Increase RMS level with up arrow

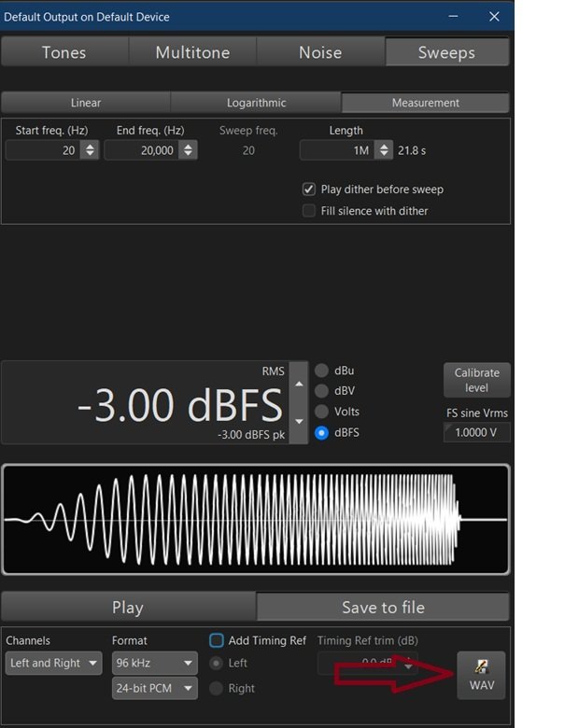[x=299, y=384]
